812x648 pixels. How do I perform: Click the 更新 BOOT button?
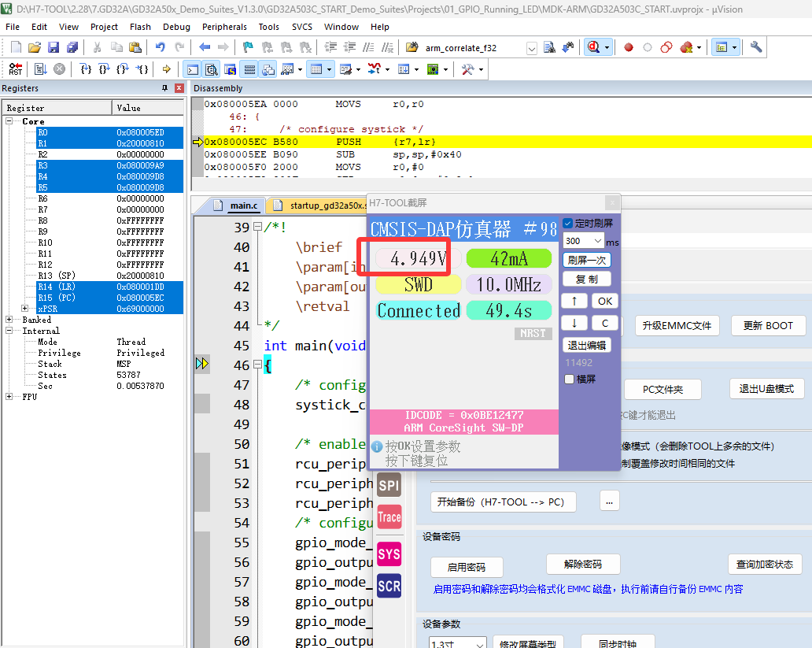(x=768, y=325)
